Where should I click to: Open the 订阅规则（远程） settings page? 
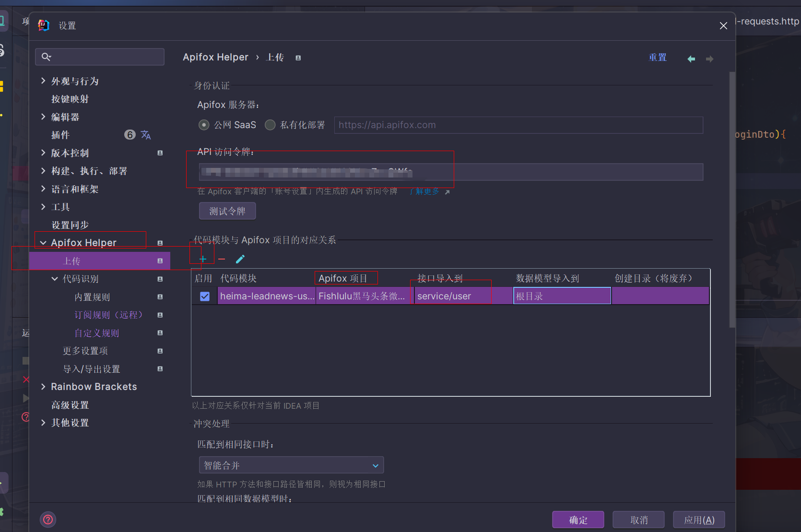(108, 315)
